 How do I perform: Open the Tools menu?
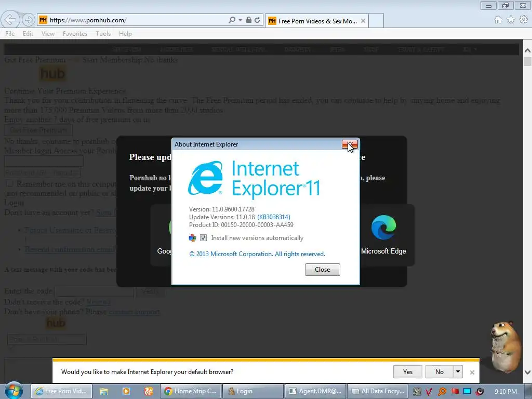point(103,34)
